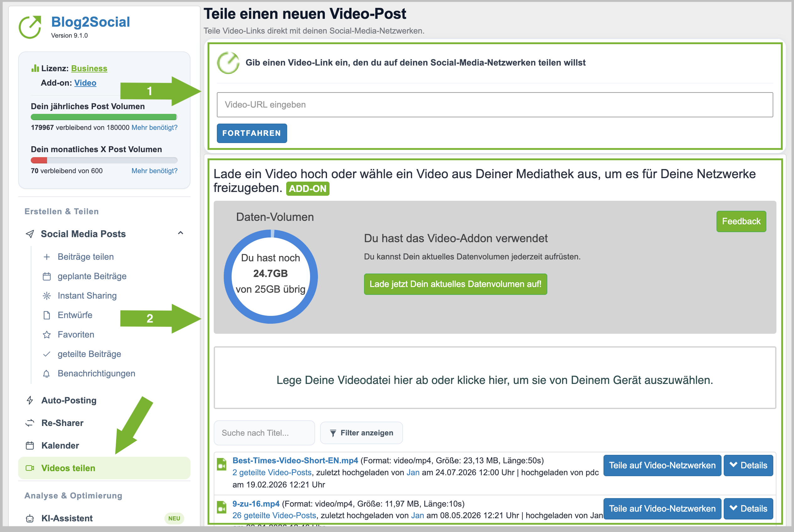The width and height of the screenshot is (794, 532).
Task: Open Favoriten in the sidebar
Action: (76, 334)
